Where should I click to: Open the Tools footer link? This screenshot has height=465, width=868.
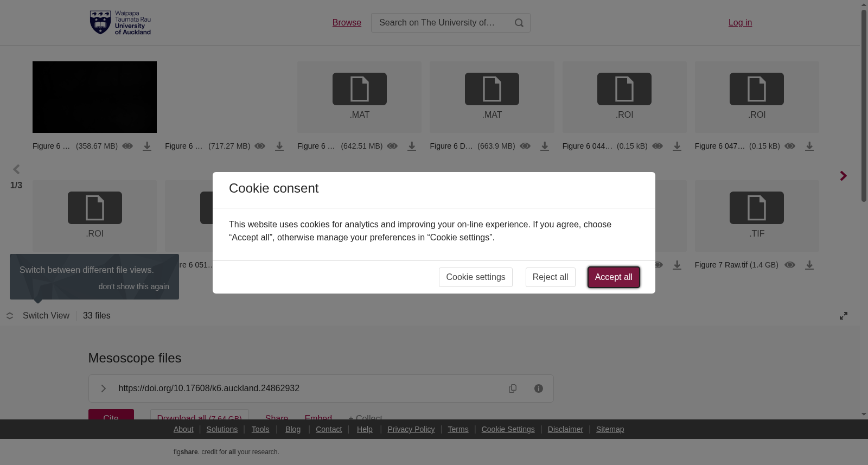click(x=260, y=429)
